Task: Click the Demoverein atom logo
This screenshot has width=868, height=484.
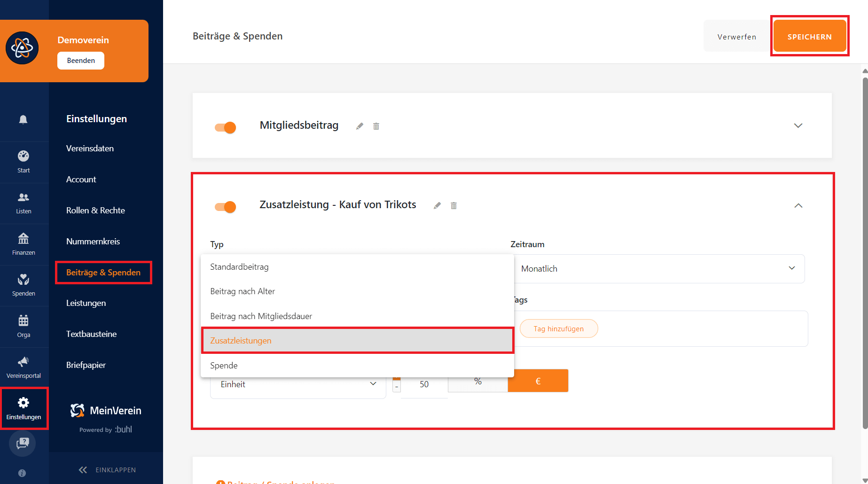Action: pos(22,48)
